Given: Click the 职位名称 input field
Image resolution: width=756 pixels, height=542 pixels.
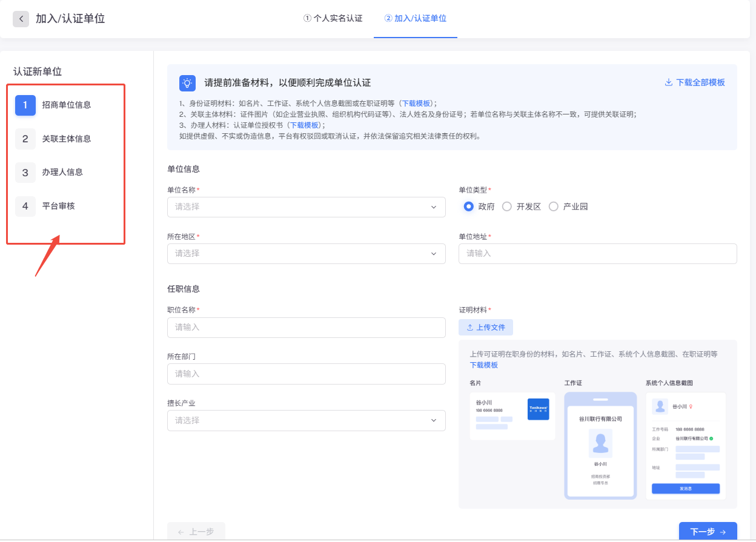Looking at the screenshot, I should 307,328.
